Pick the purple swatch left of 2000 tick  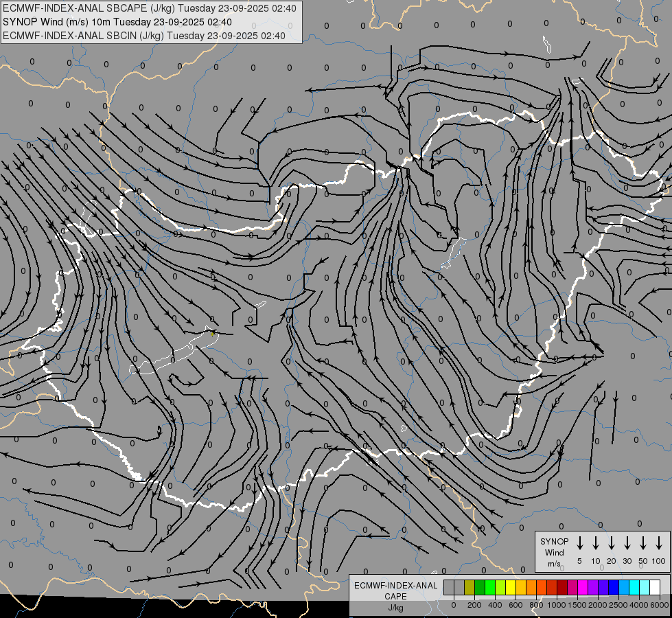[x=592, y=588]
